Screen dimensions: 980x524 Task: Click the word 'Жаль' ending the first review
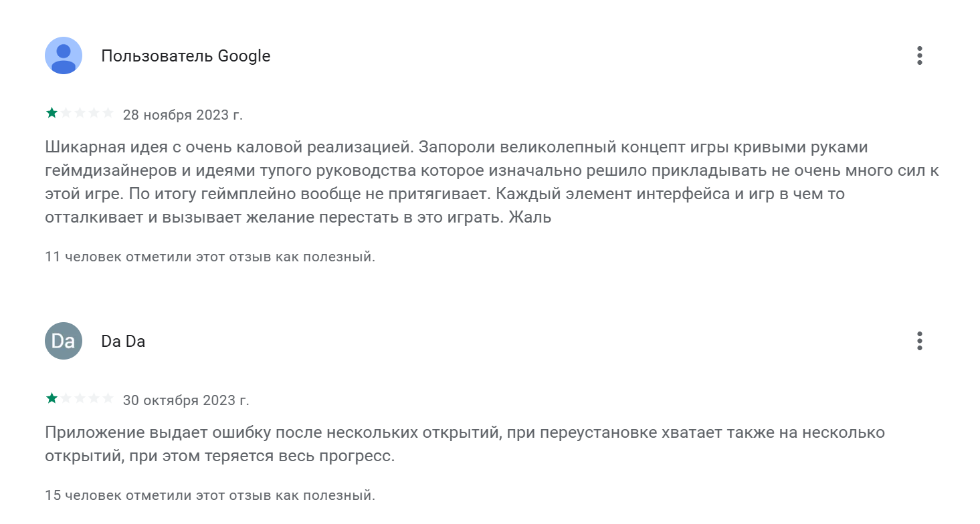(x=530, y=217)
